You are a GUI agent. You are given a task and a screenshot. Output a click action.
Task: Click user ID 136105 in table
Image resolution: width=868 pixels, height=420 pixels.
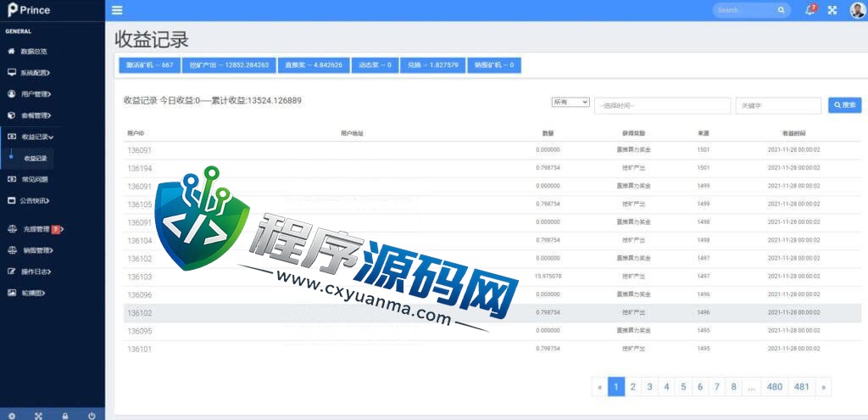point(140,204)
